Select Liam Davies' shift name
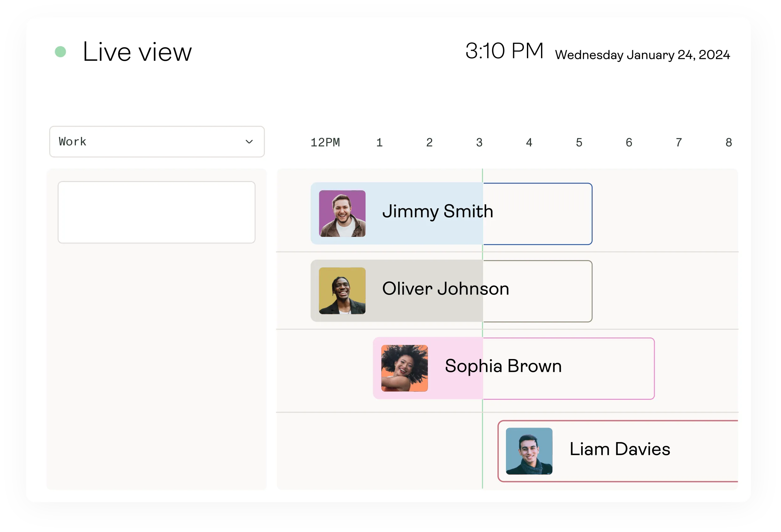Image resolution: width=781 pixels, height=532 pixels. pos(620,449)
